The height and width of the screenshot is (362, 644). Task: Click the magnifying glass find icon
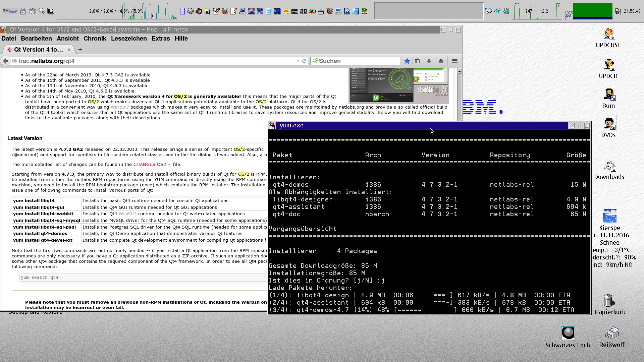pyautogui.click(x=42, y=11)
